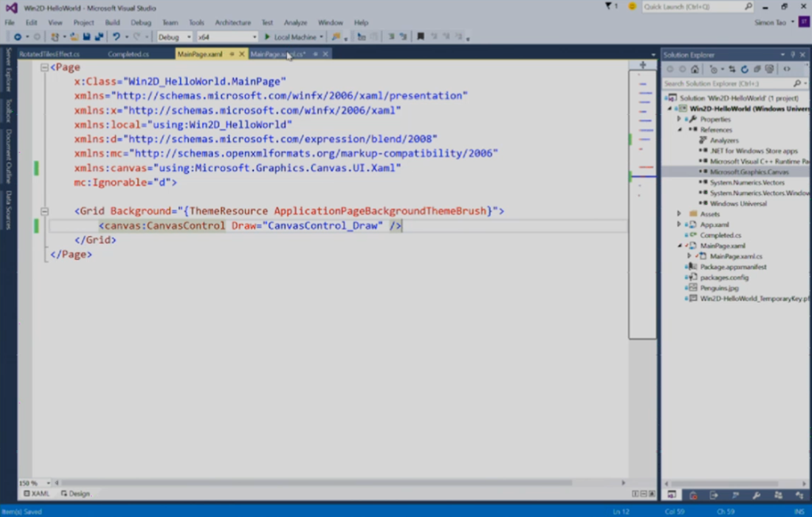Click the Open File folder icon
The height and width of the screenshot is (517, 812).
(75, 36)
